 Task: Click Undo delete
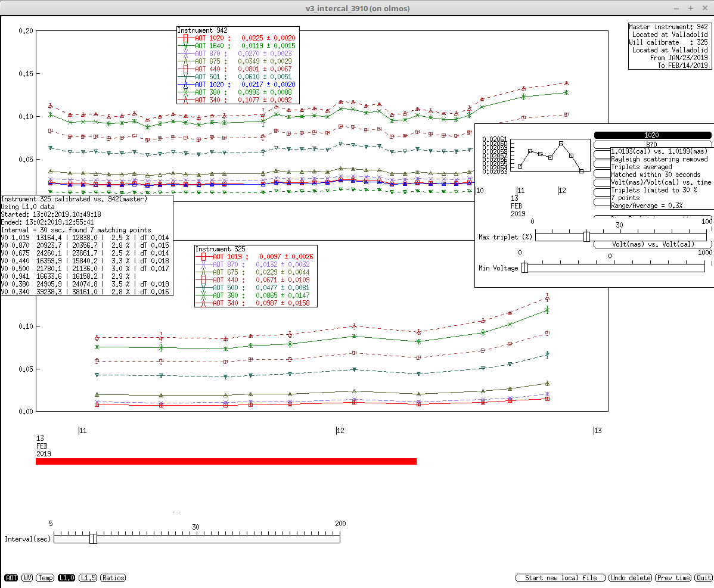point(631,577)
